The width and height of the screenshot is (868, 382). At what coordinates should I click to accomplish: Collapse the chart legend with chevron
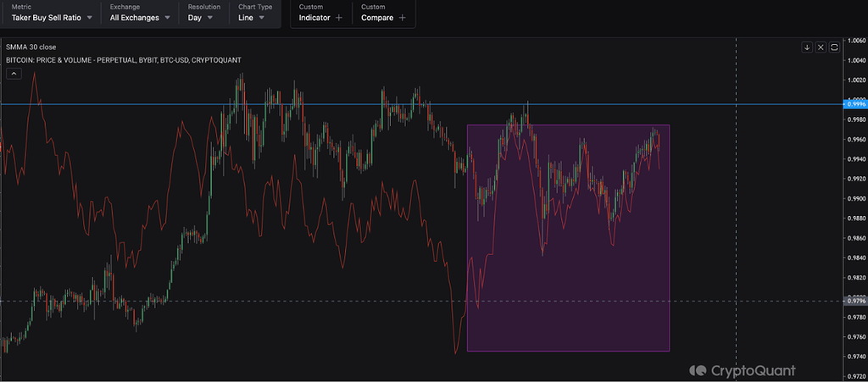[14, 74]
